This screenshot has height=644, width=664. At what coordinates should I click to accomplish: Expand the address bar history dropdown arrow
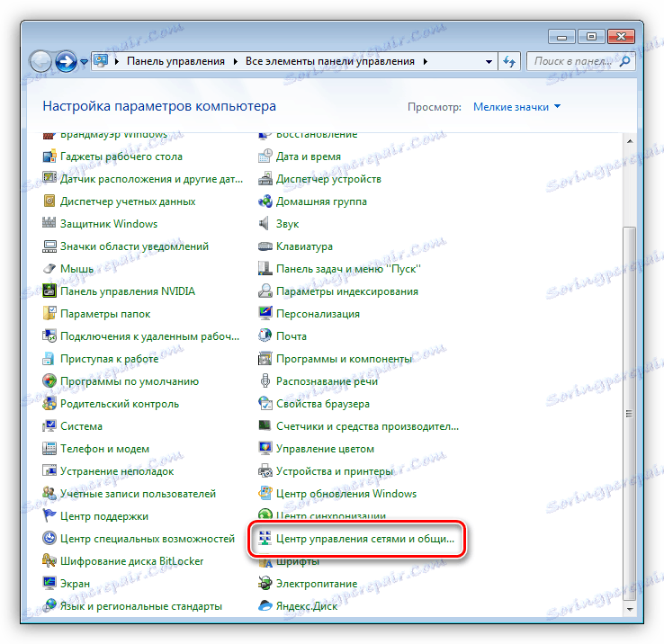pos(489,62)
